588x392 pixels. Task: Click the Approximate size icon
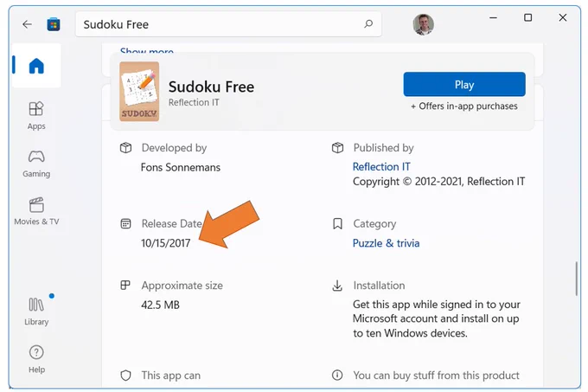[125, 285]
